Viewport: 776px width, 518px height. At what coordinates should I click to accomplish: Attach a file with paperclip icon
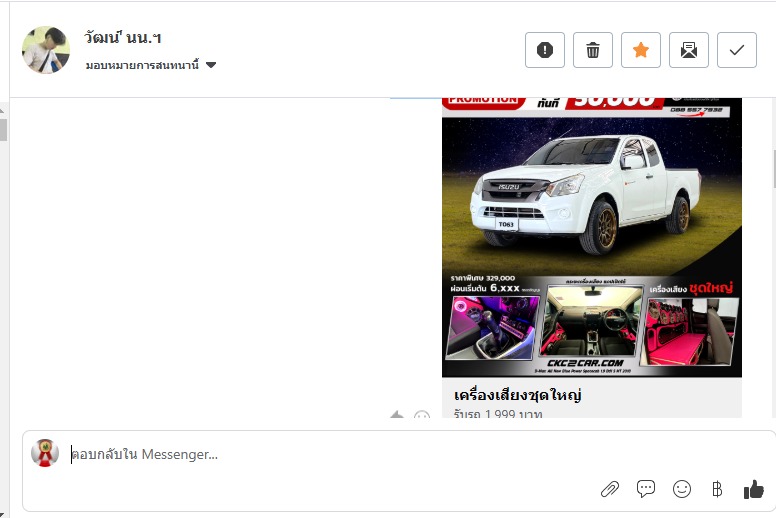click(x=610, y=489)
